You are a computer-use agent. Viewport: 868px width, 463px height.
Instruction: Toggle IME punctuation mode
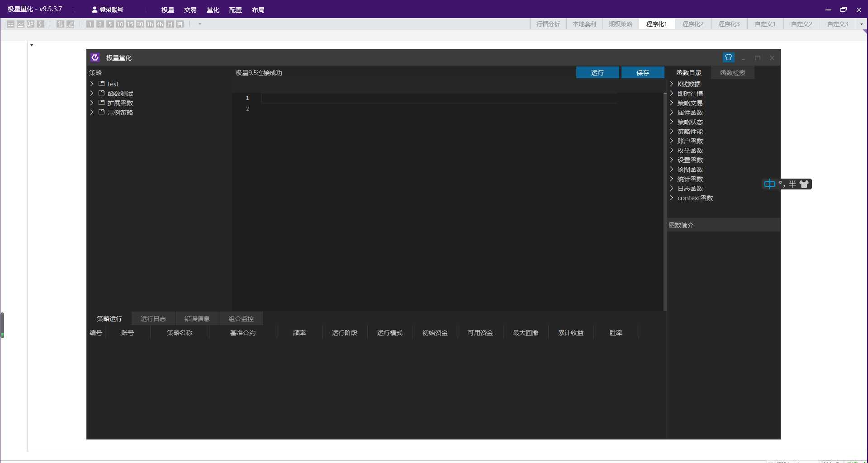click(x=782, y=184)
